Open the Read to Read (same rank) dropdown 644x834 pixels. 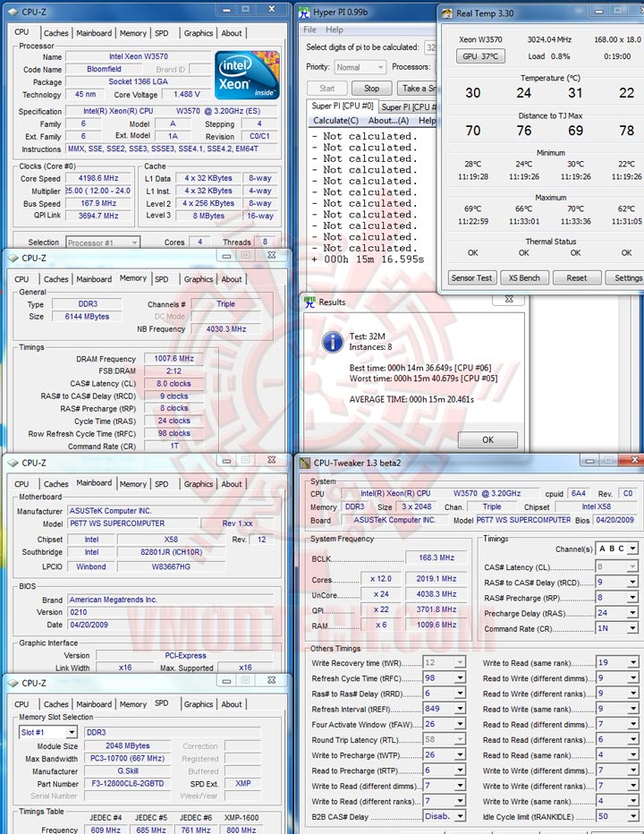pyautogui.click(x=632, y=755)
